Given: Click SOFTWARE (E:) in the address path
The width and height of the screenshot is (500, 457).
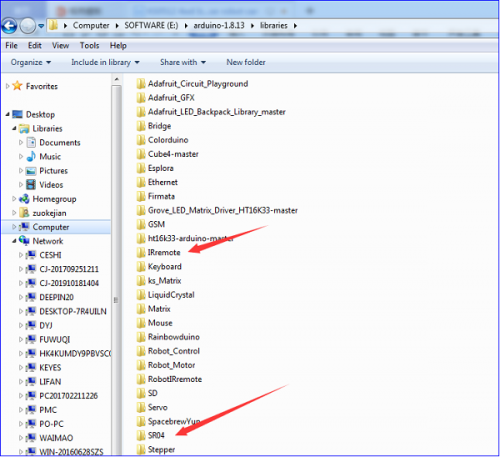Looking at the screenshot, I should click(151, 26).
